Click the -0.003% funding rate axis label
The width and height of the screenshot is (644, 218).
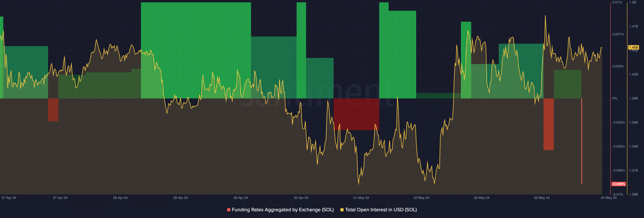point(619,122)
